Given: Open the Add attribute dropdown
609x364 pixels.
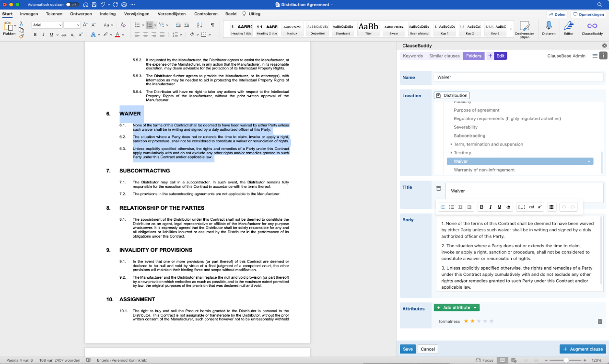Looking at the screenshot, I should coord(475,307).
